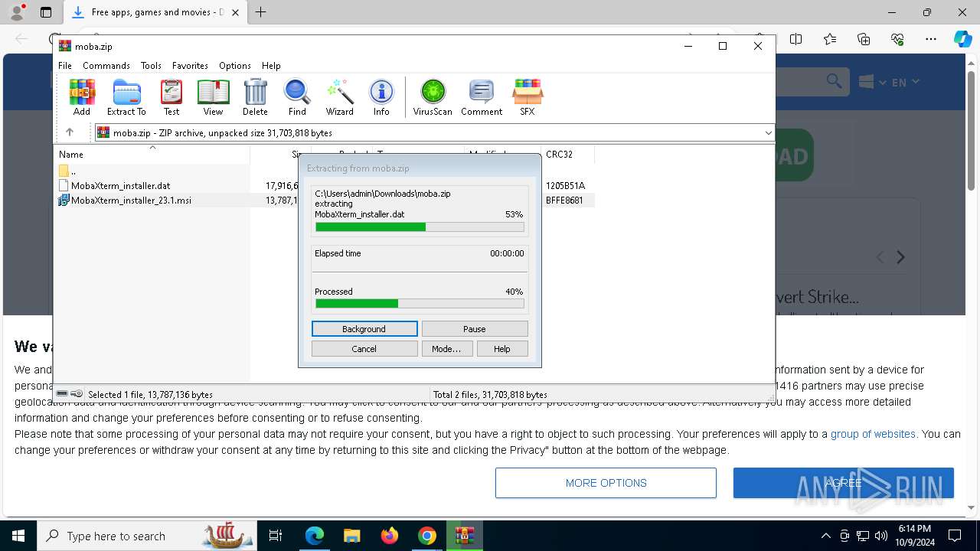
Task: Select the MobaXterm_installer.dat file
Action: tap(121, 186)
